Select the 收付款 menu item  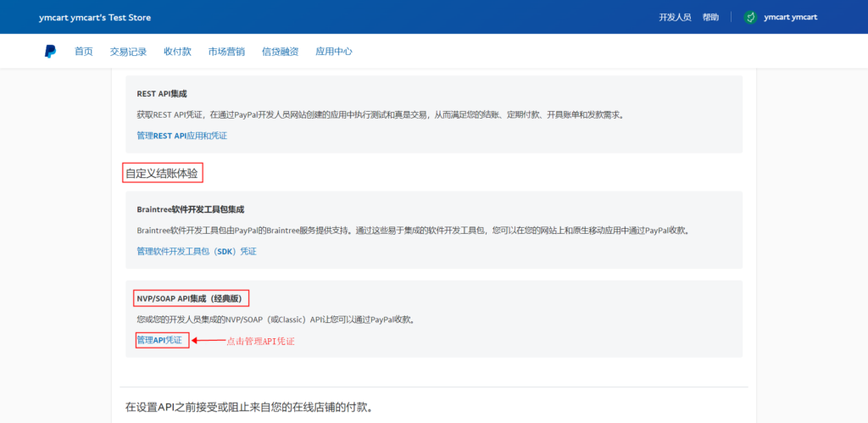(177, 52)
